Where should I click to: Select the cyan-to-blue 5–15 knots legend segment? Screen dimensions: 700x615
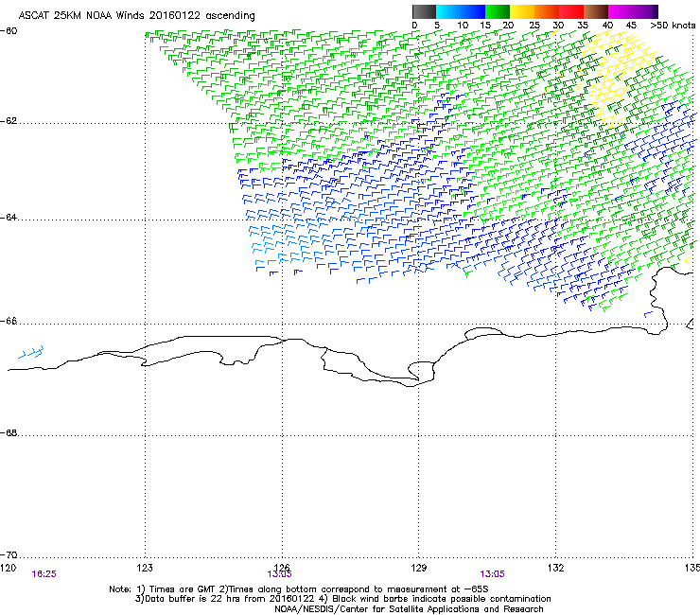(461, 11)
